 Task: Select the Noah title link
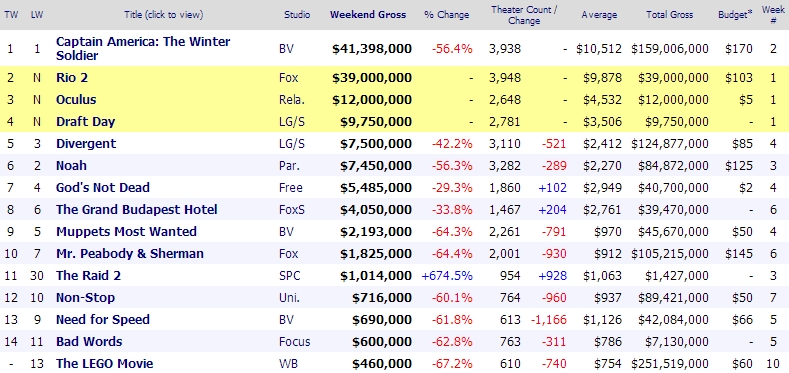point(71,166)
